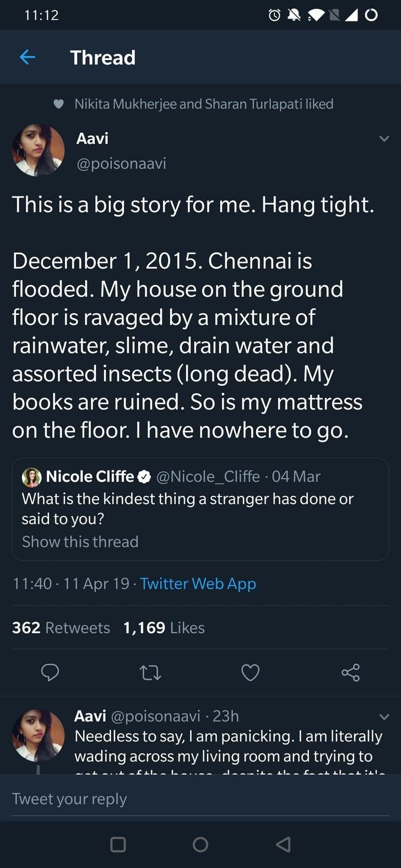
Task: Open the @poisonaavi handle
Action: (x=121, y=163)
